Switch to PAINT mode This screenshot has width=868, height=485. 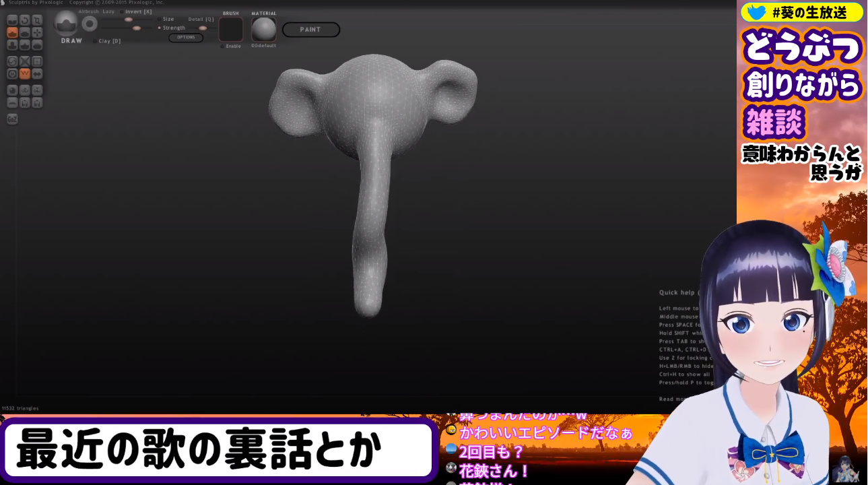point(310,30)
